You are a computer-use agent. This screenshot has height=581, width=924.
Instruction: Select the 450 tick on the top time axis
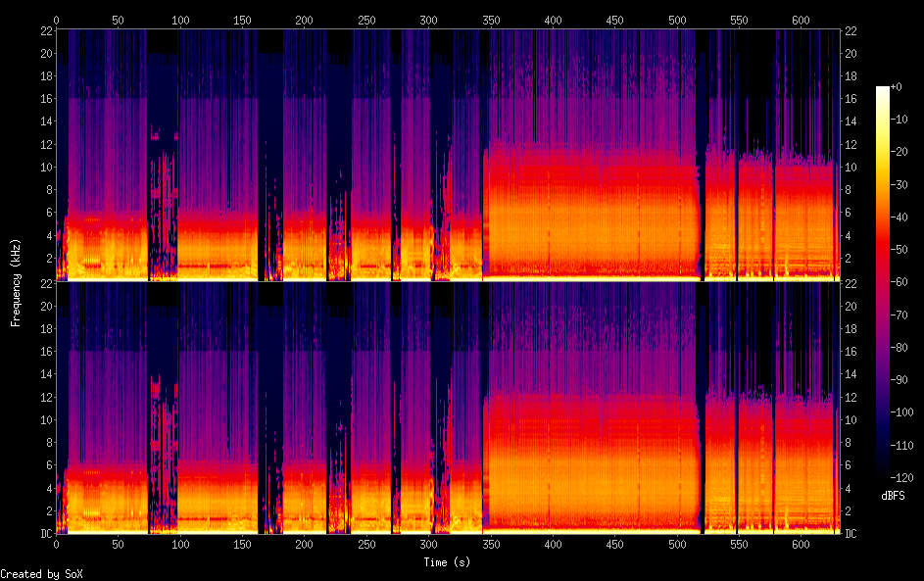614,20
